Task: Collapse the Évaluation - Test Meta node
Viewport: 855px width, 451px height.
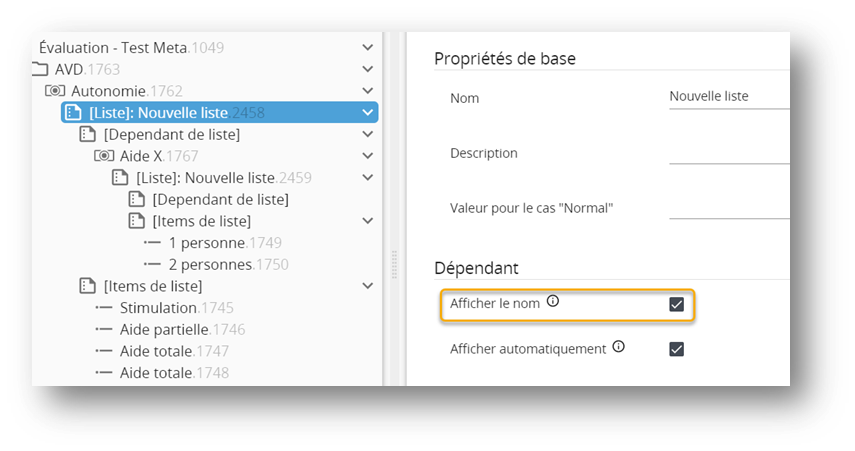Action: (368, 47)
